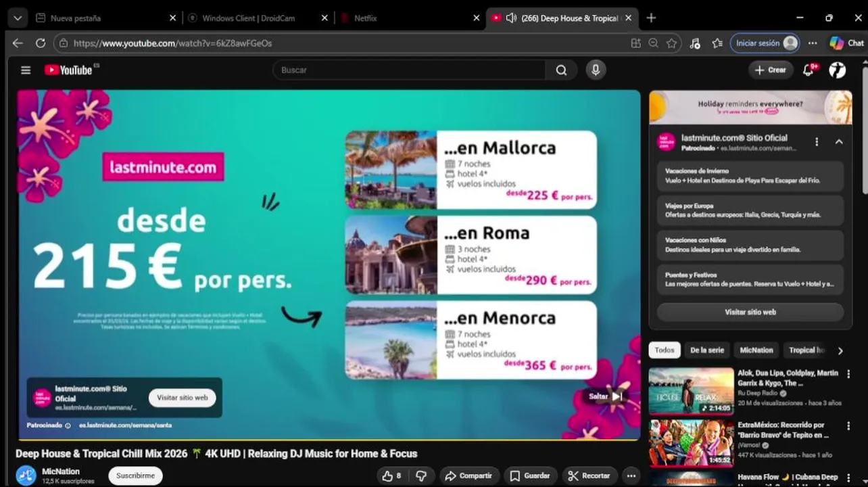The width and height of the screenshot is (868, 487).
Task: Collapse the lastminute sponsored panel chevron
Action: pos(839,142)
